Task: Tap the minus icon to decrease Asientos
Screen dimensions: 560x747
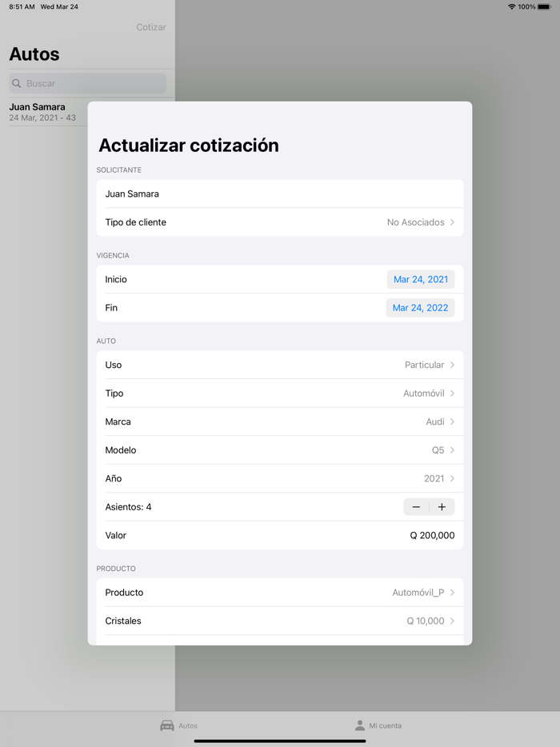Action: 416,506
